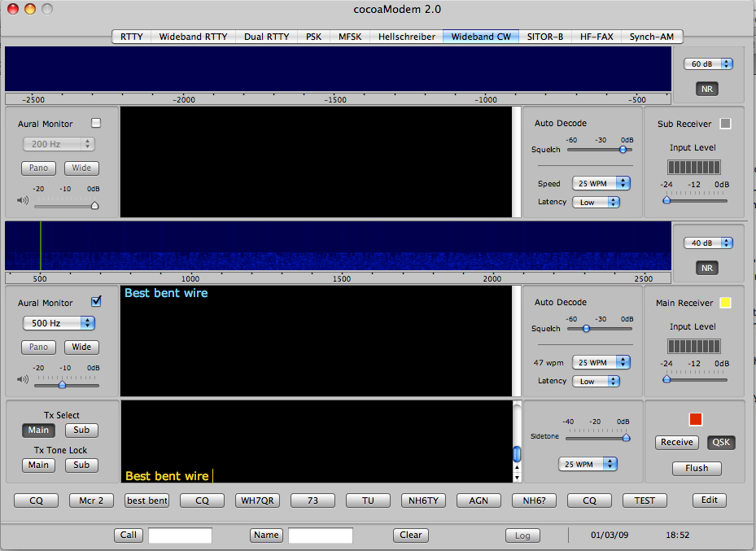Image resolution: width=756 pixels, height=551 pixels.
Task: Adjust the Main receiver Squelch slider
Action: (586, 329)
